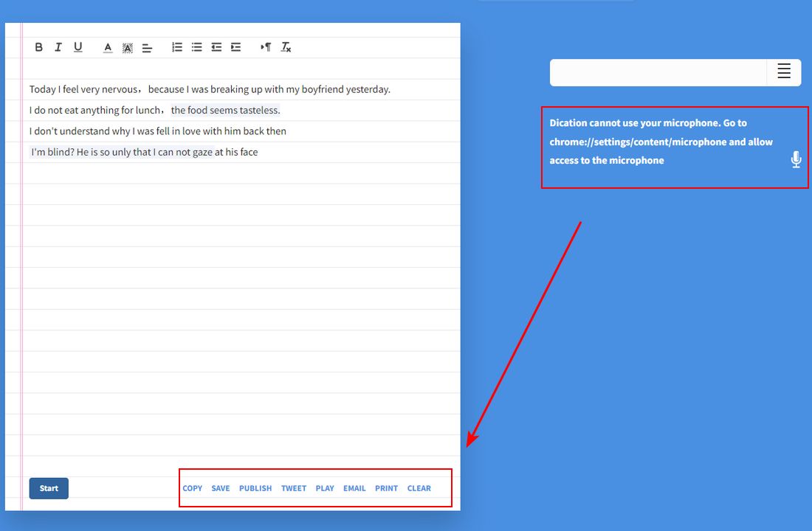Click the COPY link

click(x=192, y=488)
